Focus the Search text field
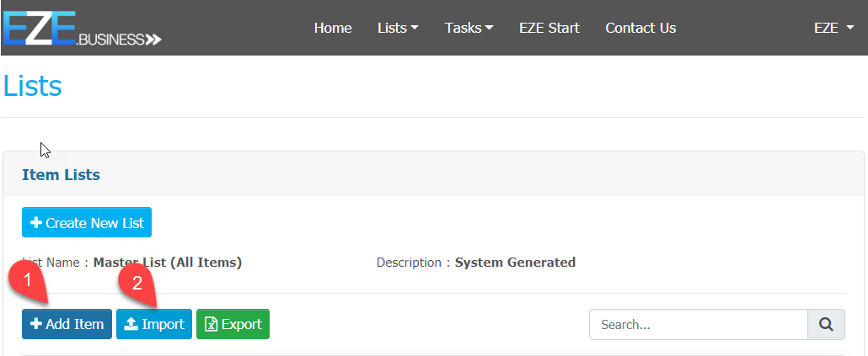This screenshot has width=868, height=356. (698, 324)
